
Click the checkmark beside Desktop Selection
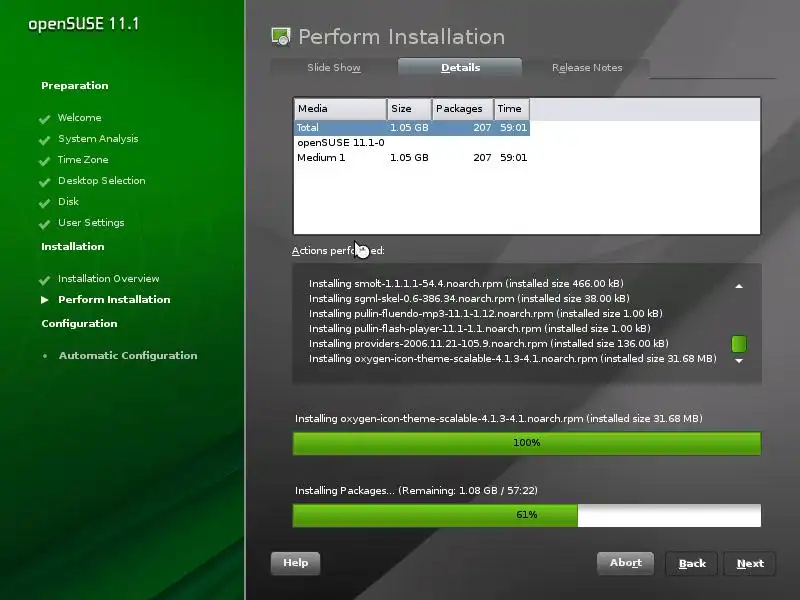[44, 182]
